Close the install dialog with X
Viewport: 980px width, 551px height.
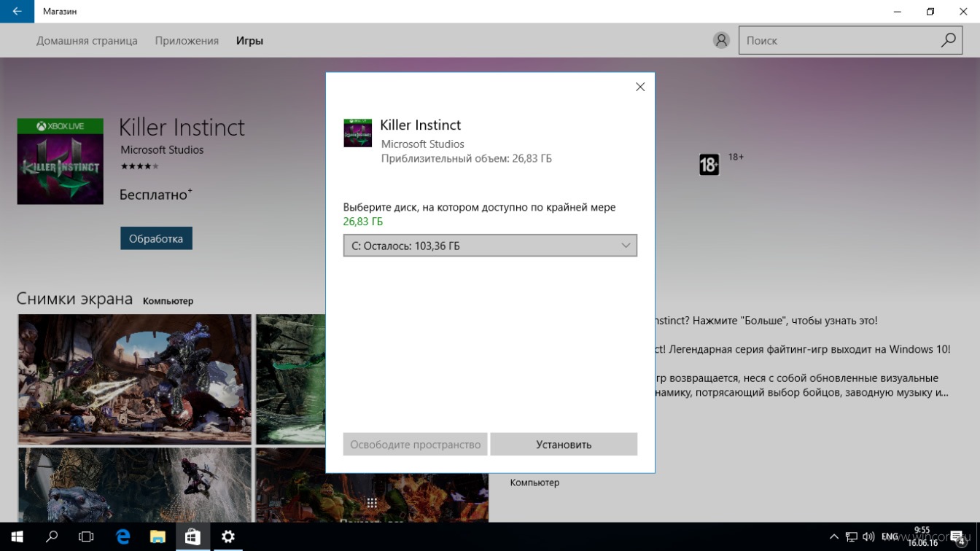pos(640,87)
